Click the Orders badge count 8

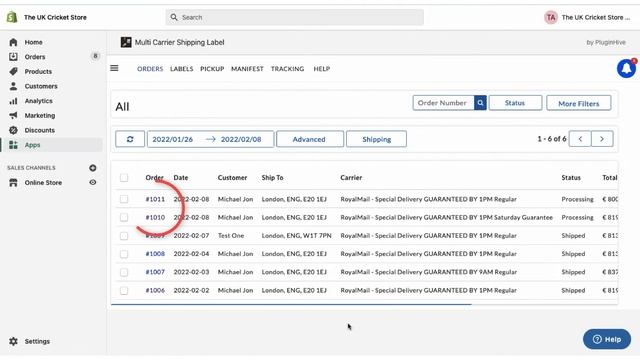95,56
